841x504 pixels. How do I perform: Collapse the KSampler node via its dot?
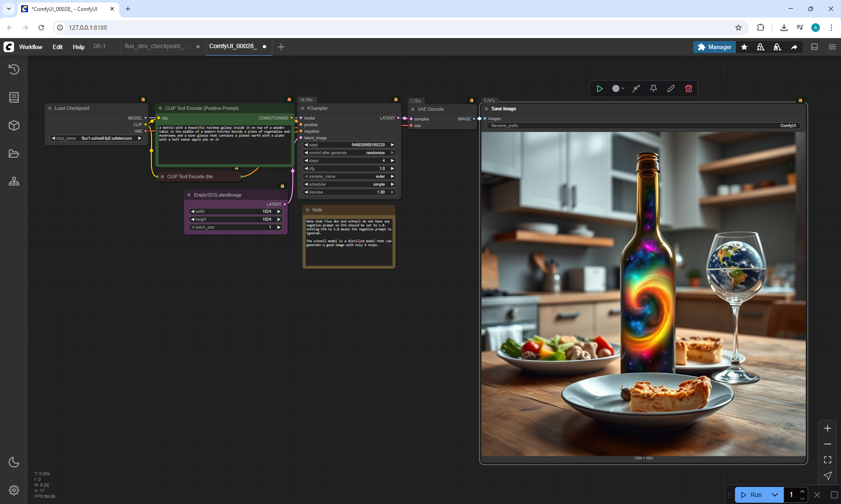[302, 108]
